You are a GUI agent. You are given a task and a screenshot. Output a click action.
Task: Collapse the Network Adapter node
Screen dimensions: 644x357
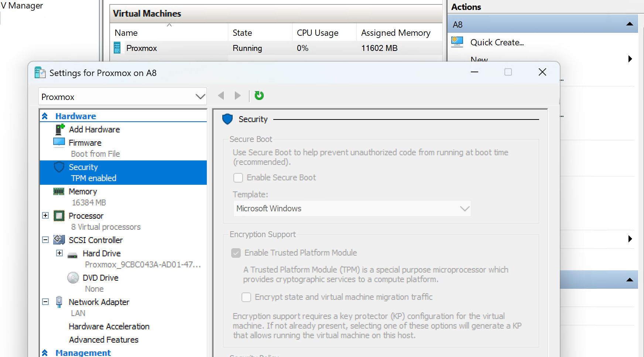(45, 302)
